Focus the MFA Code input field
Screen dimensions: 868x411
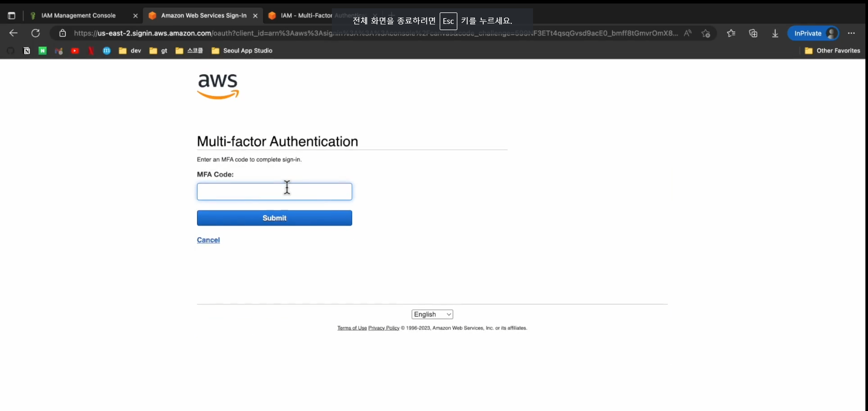274,191
